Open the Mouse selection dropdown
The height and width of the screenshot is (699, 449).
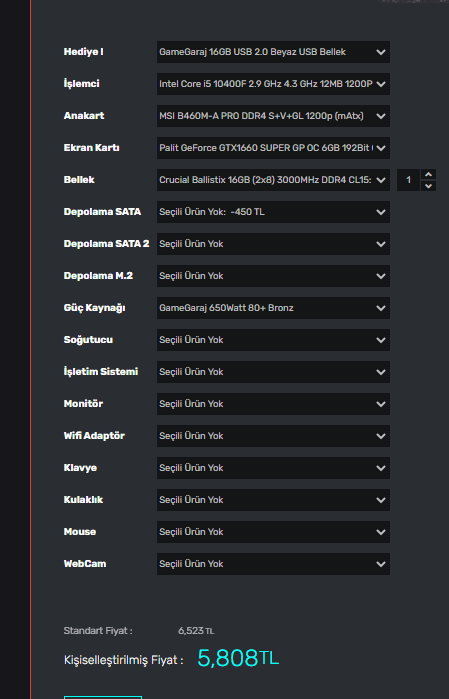[273, 532]
